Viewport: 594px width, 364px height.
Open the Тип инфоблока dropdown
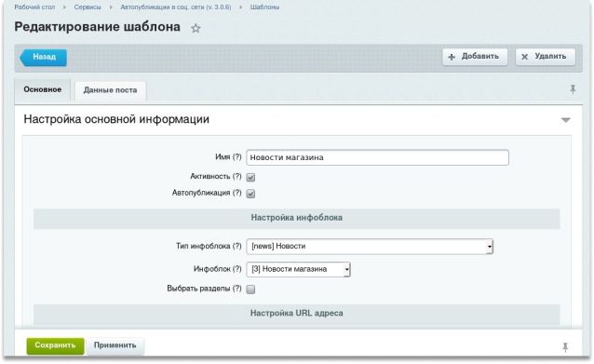coord(370,247)
